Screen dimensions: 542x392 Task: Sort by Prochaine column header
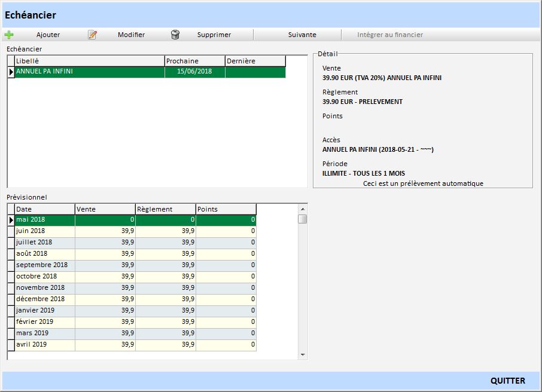194,61
